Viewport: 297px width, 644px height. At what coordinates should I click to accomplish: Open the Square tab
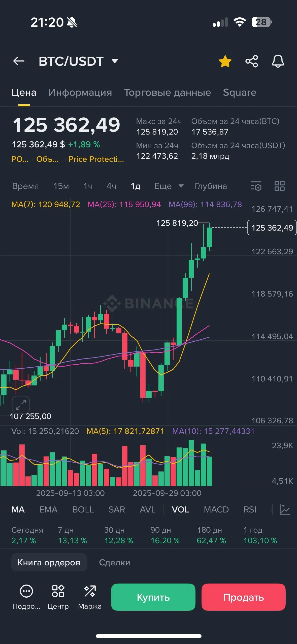click(240, 92)
